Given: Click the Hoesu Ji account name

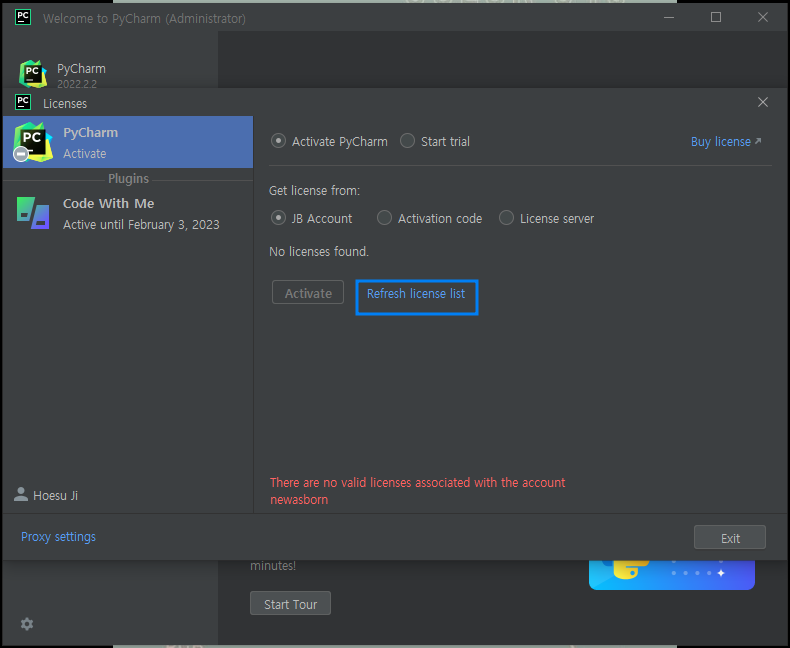Looking at the screenshot, I should tap(55, 495).
